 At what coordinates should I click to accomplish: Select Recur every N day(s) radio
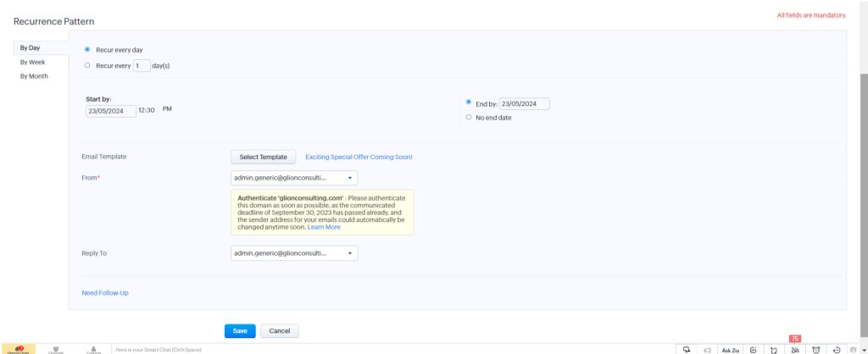tap(87, 65)
